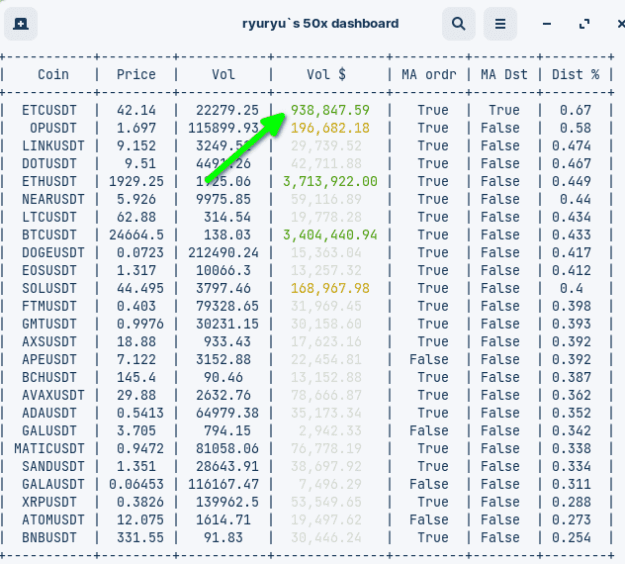Select the ETHUSDT coin name
625x564 pixels.
(x=49, y=181)
